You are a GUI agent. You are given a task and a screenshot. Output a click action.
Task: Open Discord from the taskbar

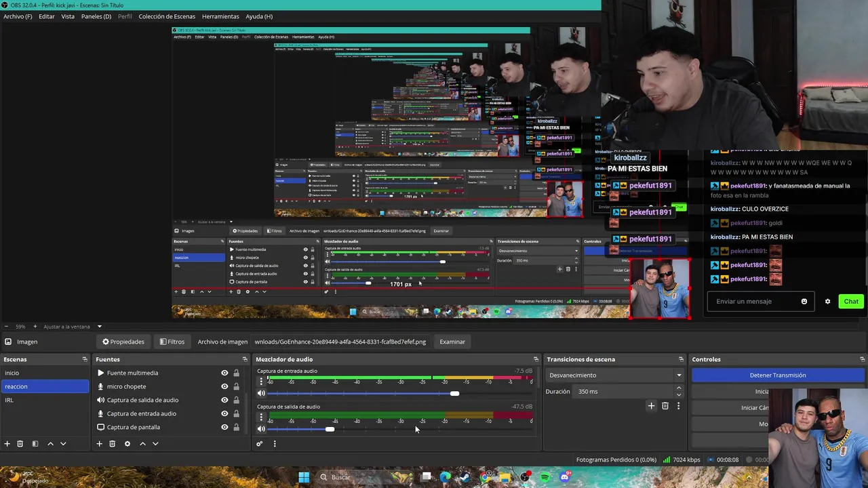pos(565,477)
